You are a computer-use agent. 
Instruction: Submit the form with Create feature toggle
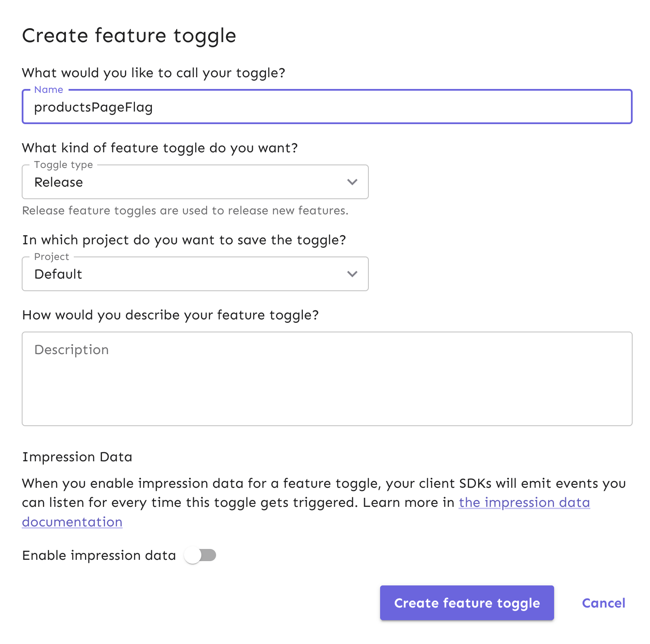[x=466, y=603]
